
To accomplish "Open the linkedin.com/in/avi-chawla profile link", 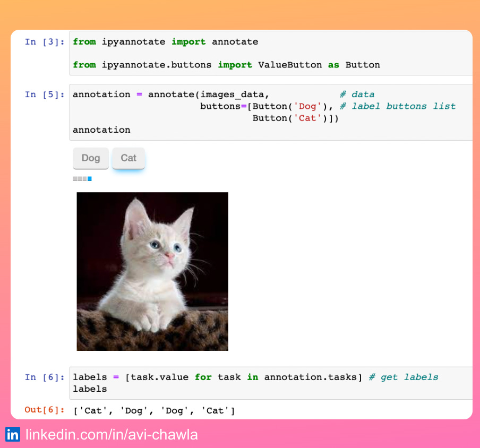I will click(111, 434).
